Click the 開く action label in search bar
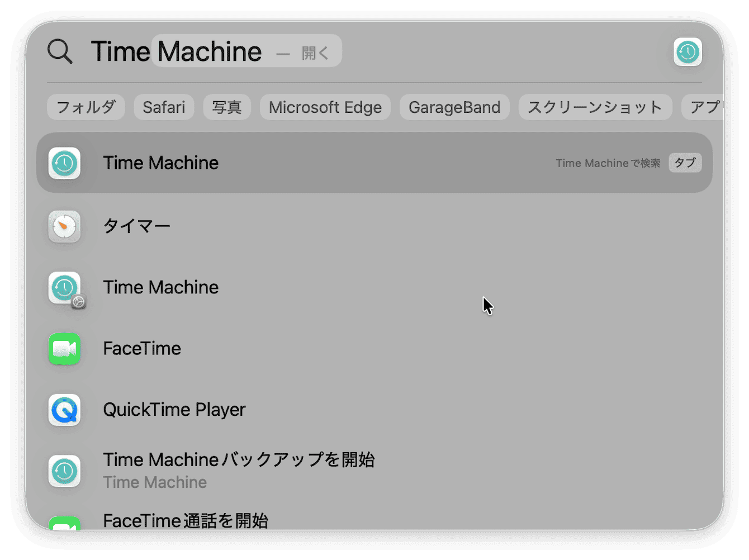The image size is (749, 560). (x=315, y=53)
